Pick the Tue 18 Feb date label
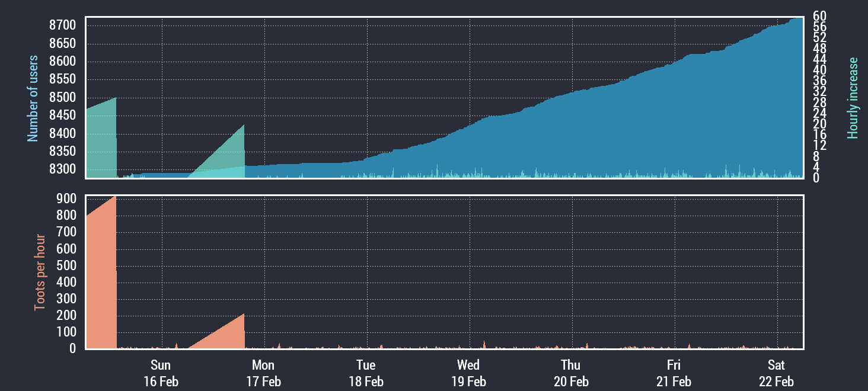The width and height of the screenshot is (868, 391). pyautogui.click(x=366, y=373)
